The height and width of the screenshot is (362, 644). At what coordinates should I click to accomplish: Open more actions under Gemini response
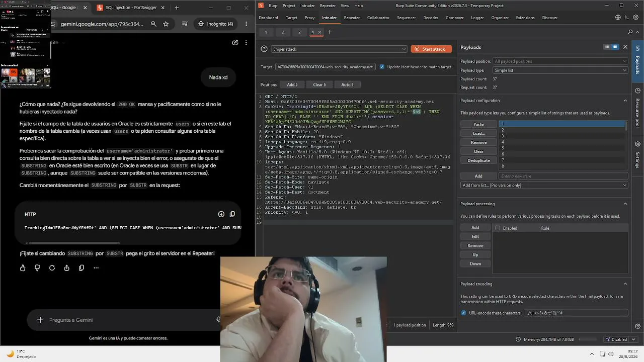(x=96, y=268)
